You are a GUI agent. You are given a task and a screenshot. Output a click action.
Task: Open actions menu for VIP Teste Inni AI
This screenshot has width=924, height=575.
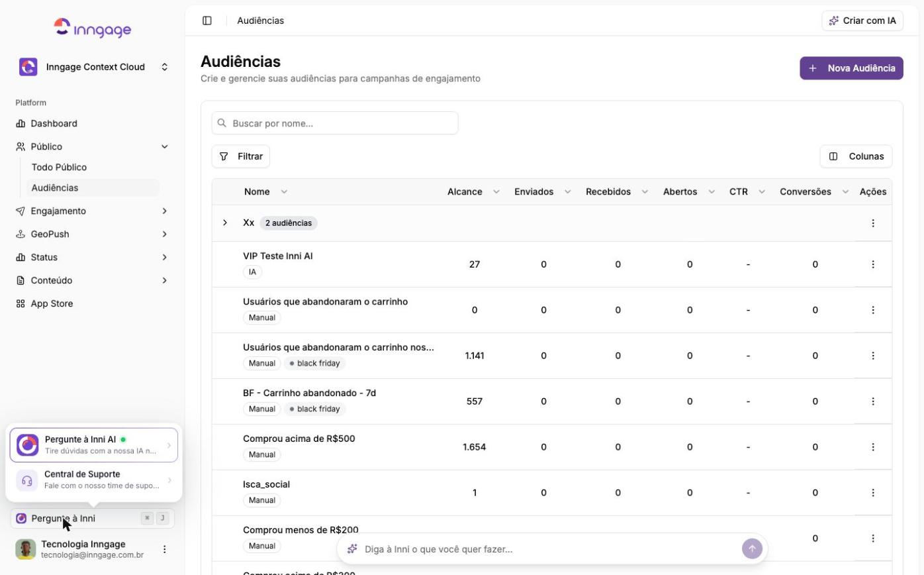point(873,264)
